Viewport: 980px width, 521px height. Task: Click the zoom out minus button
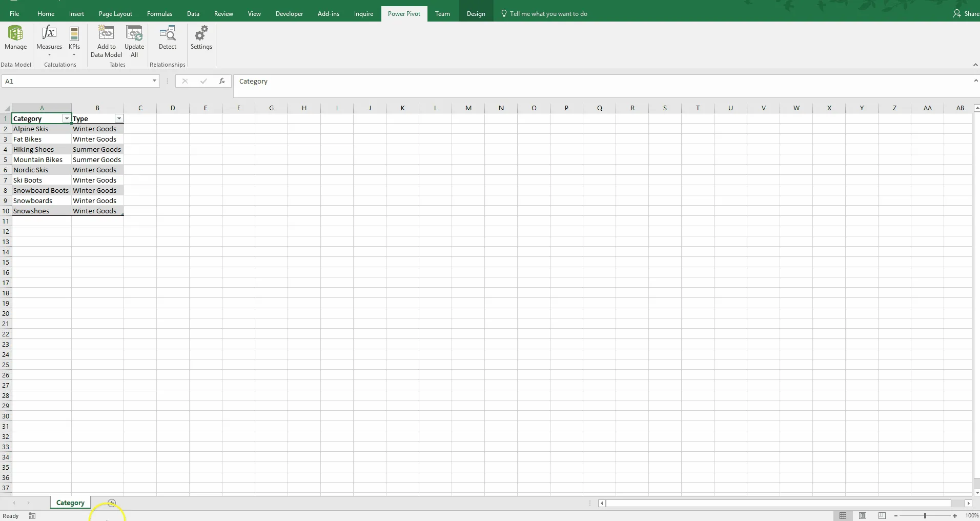click(x=896, y=516)
